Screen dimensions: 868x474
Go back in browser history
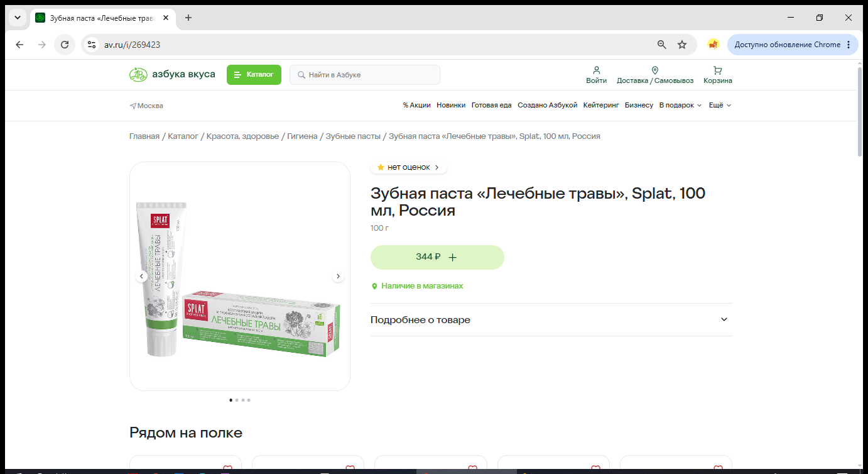(x=19, y=45)
